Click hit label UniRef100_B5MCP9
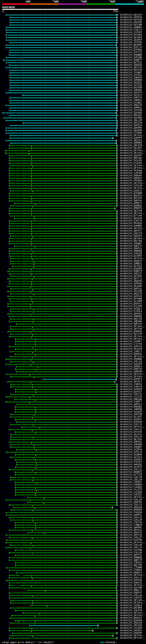Viewport: 146px width, 644px height. point(131,208)
